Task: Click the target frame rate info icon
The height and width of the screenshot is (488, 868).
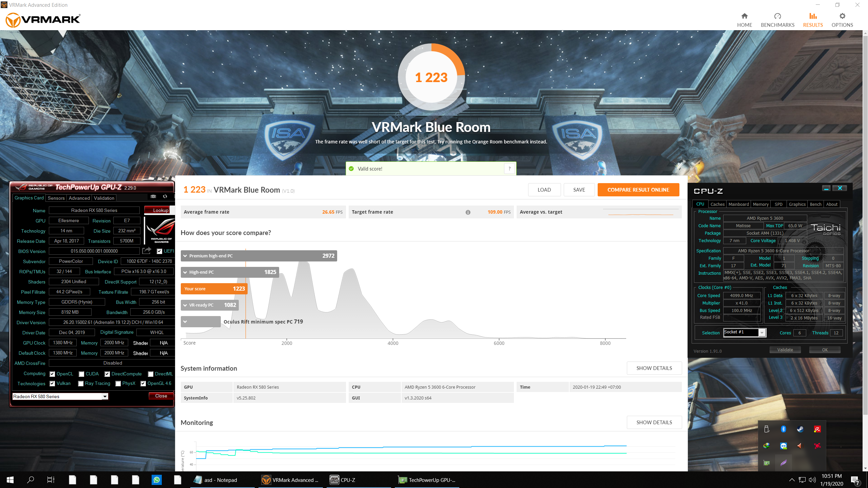Action: click(468, 212)
